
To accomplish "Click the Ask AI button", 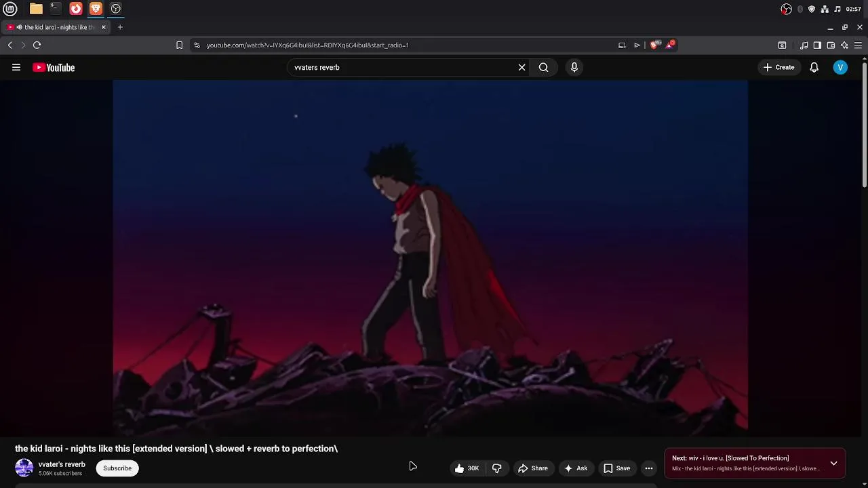I will 576,468.
